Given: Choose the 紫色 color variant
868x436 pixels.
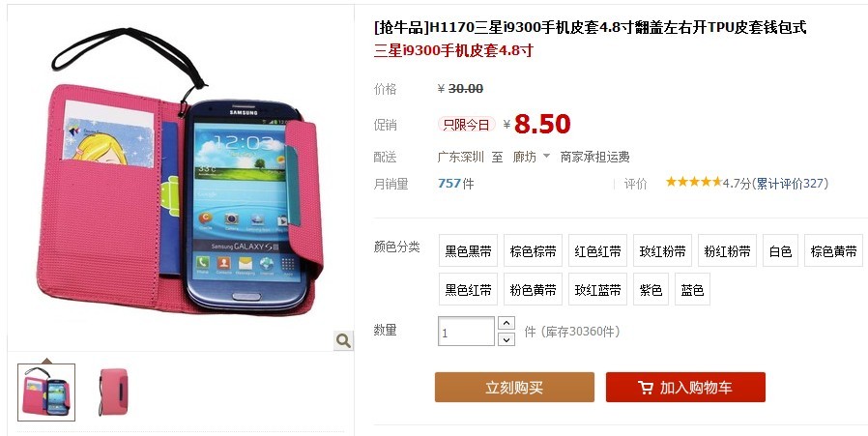Looking at the screenshot, I should click(651, 289).
